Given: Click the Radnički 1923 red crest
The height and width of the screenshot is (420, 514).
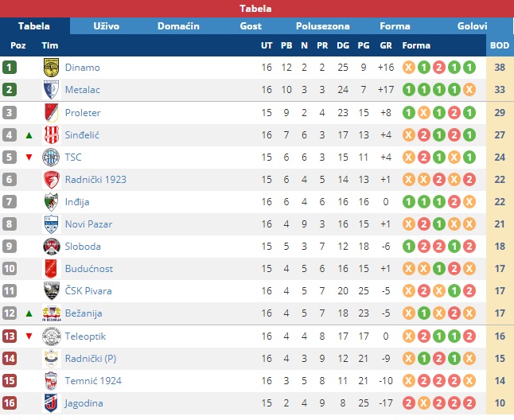Looking at the screenshot, I should (52, 180).
